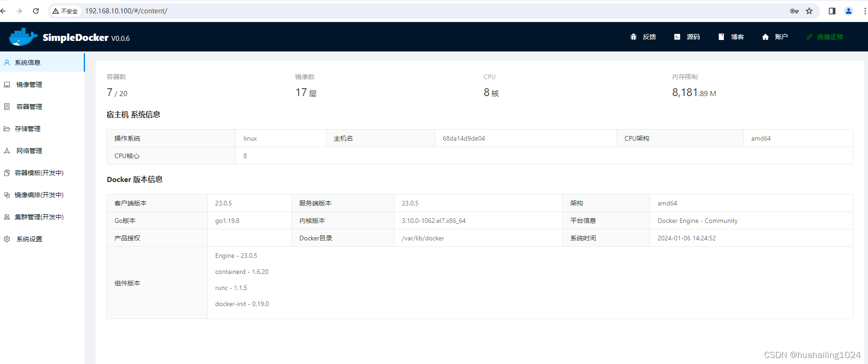Open the browser profile avatar
The height and width of the screenshot is (364, 868).
pyautogui.click(x=849, y=11)
